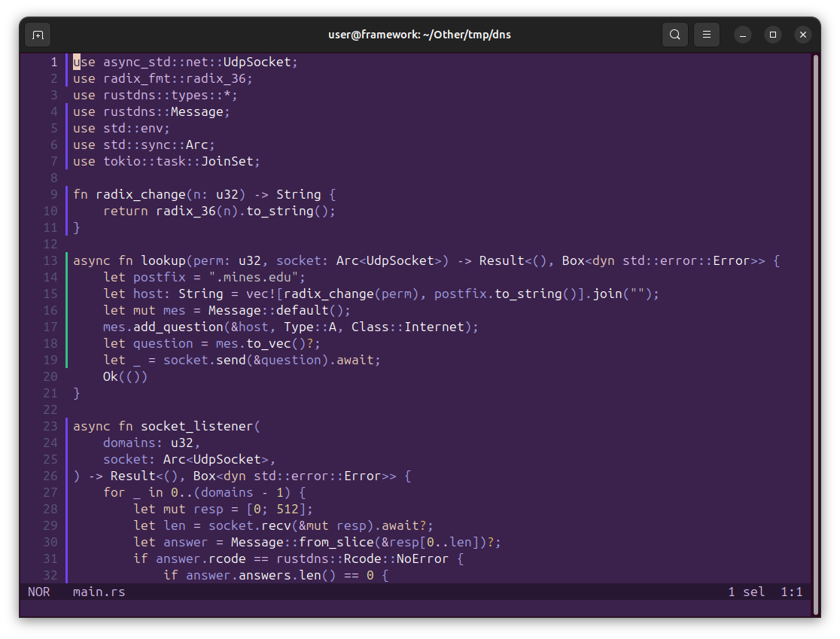The height and width of the screenshot is (639, 840).
Task: Click line number 22 in gutter
Action: tap(50, 409)
